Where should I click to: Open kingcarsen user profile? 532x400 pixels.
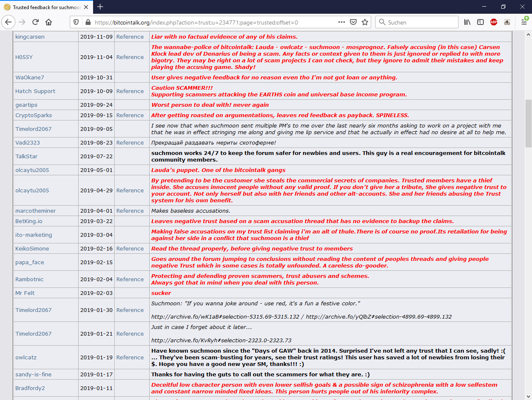(x=30, y=37)
